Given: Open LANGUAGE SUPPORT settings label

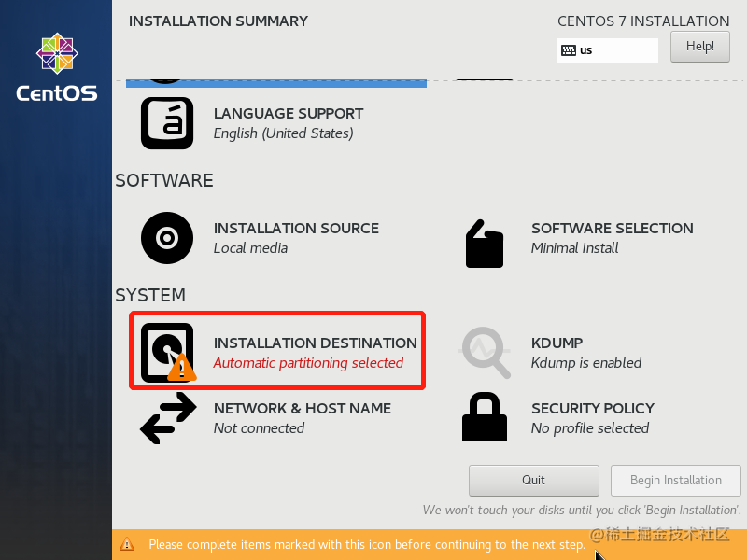Looking at the screenshot, I should click(x=289, y=114).
